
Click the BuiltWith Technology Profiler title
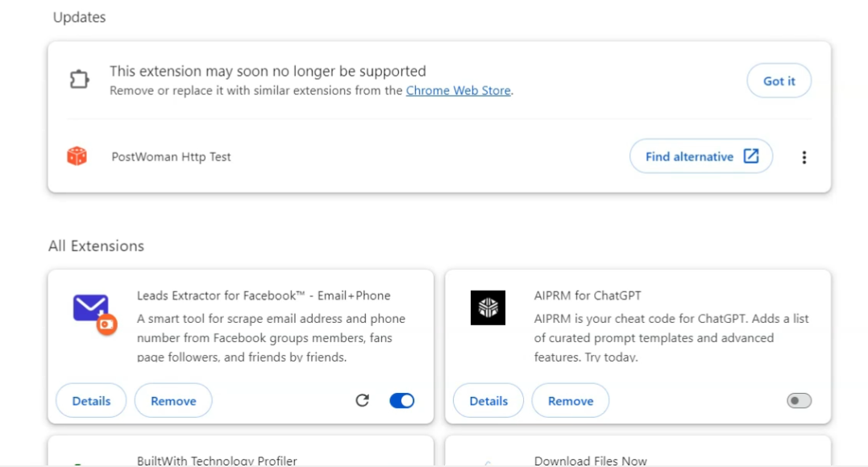pos(217,461)
